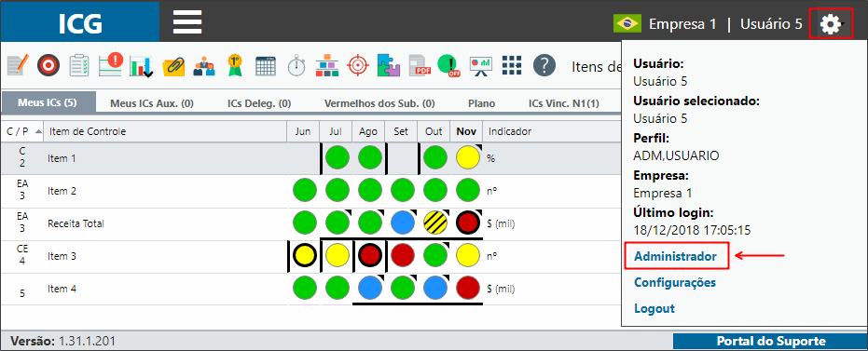Click the Administrador link
Screen dimensions: 868x351
pyautogui.click(x=675, y=256)
